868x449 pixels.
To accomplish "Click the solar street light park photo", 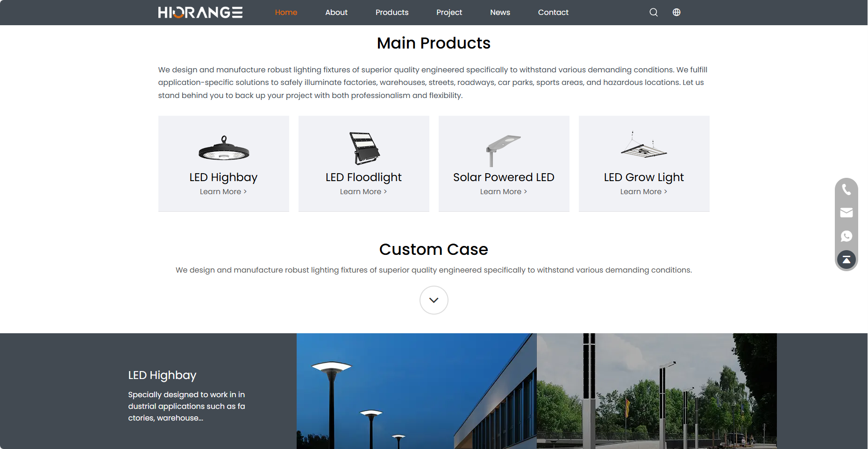I will coord(656,391).
